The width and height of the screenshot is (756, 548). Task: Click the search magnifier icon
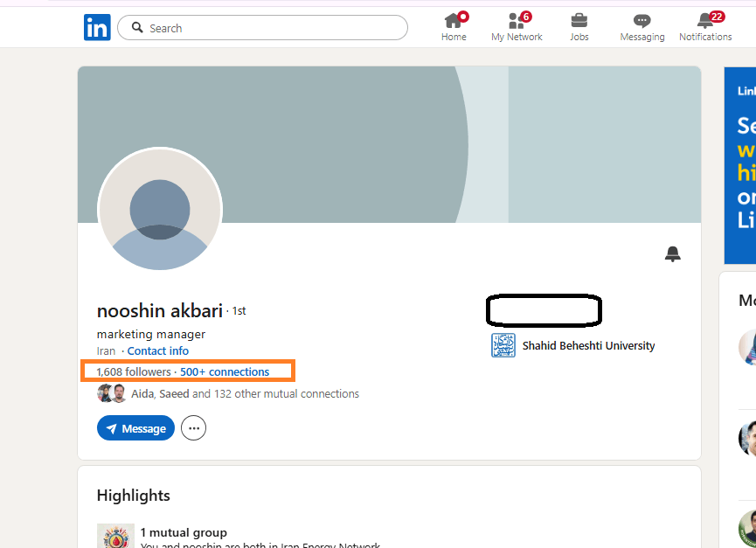[x=137, y=27]
